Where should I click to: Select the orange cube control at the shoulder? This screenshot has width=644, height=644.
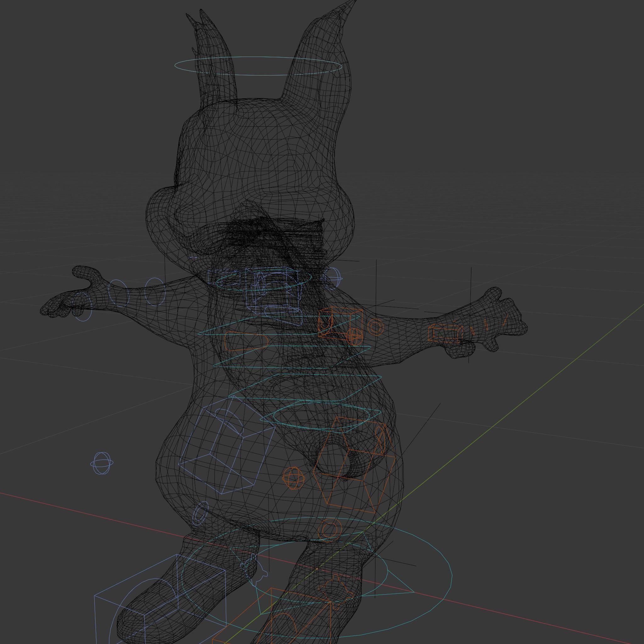point(340,323)
